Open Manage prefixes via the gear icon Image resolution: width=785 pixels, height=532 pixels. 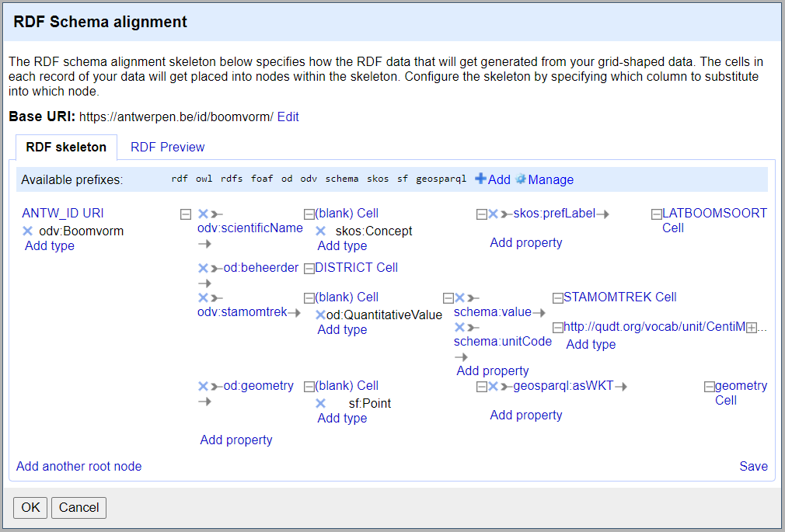pos(521,179)
